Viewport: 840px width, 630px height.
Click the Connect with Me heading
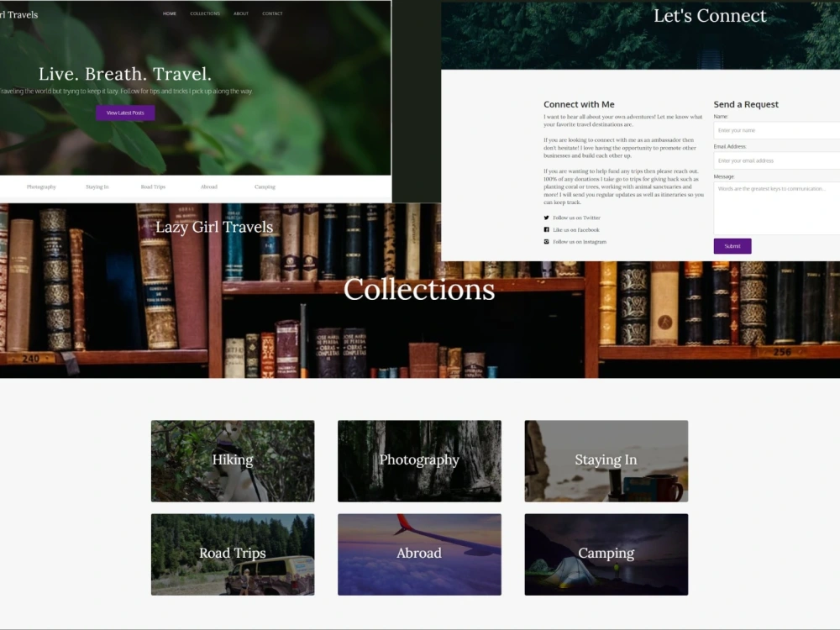[x=579, y=104]
